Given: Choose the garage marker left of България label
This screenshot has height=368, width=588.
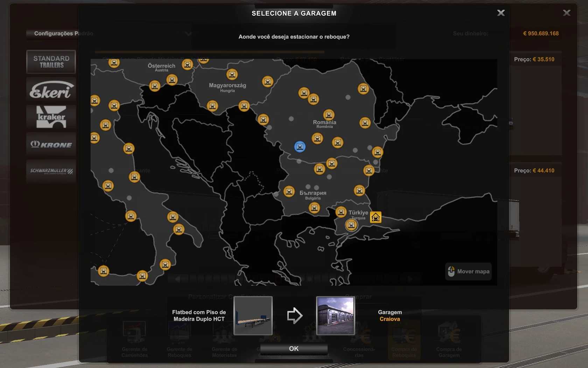Looking at the screenshot, I should 289,191.
